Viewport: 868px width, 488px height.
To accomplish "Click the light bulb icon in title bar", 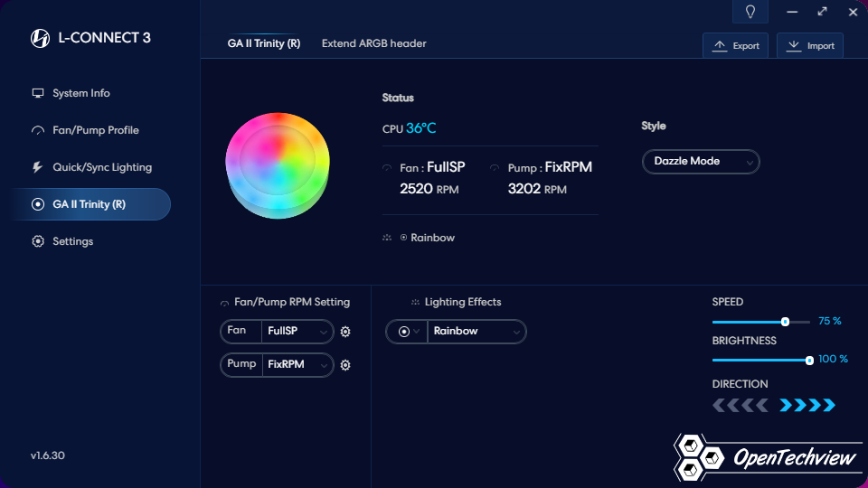I will (x=750, y=12).
